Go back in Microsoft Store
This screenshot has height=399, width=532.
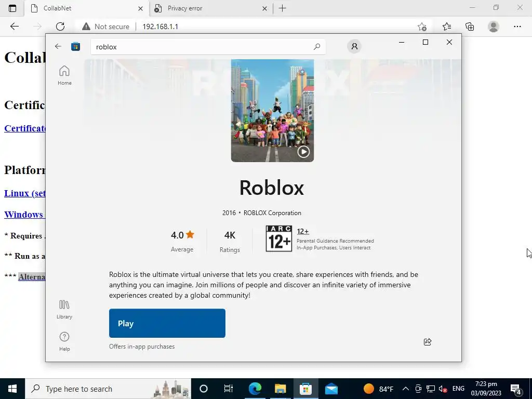[x=58, y=46]
